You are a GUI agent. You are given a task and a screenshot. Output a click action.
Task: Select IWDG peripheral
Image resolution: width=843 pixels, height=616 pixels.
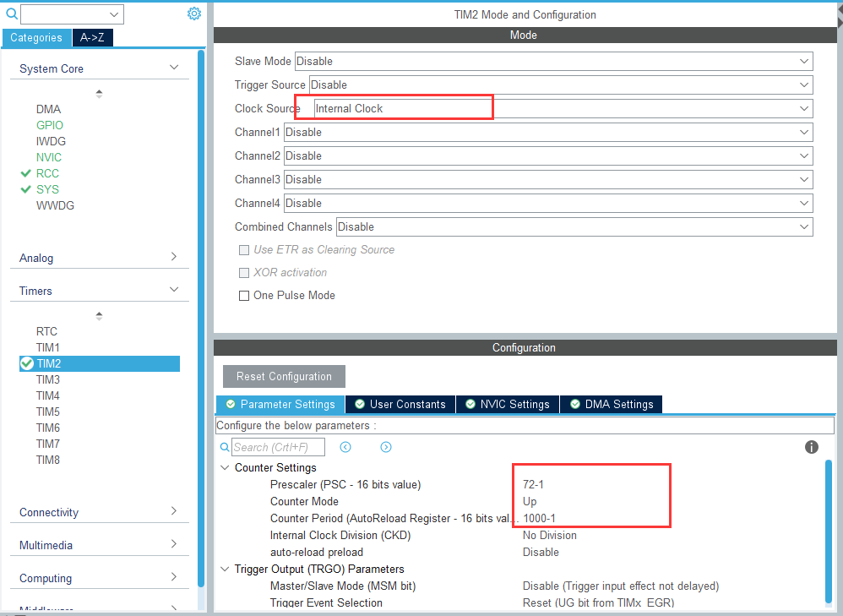(x=51, y=141)
